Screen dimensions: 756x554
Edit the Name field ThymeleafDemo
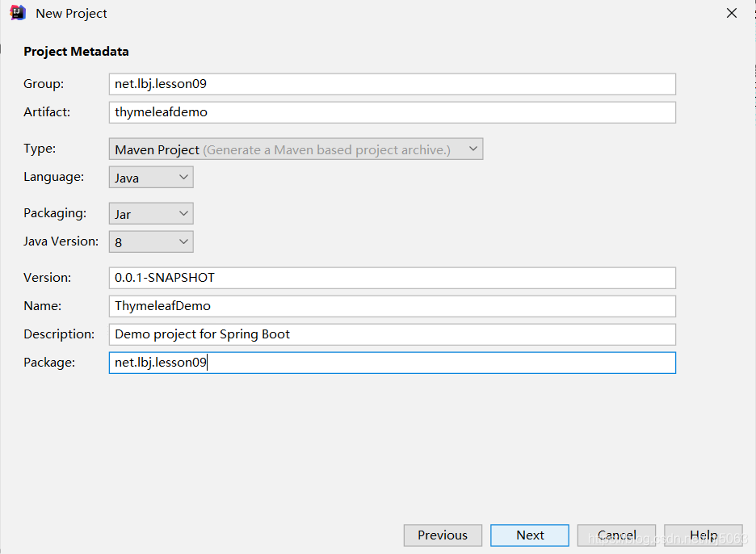pyautogui.click(x=392, y=306)
